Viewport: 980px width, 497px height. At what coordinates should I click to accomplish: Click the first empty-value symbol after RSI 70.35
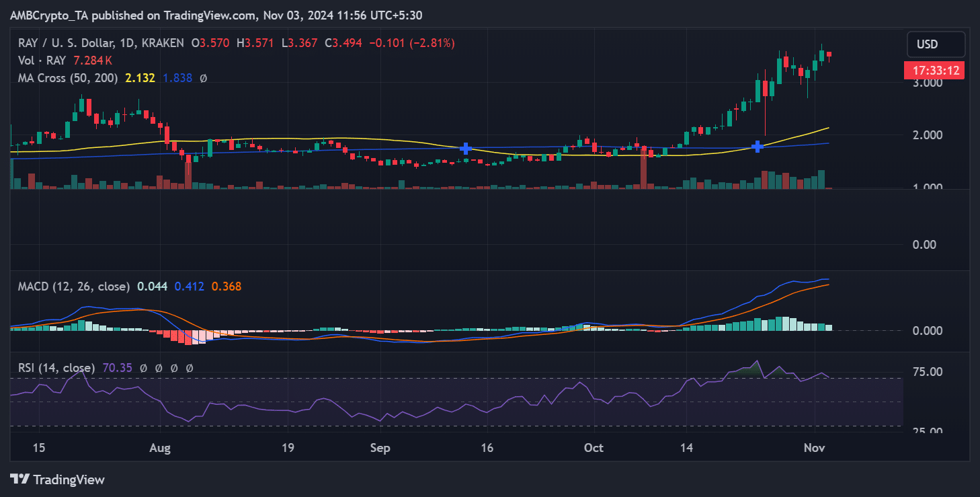pos(143,368)
